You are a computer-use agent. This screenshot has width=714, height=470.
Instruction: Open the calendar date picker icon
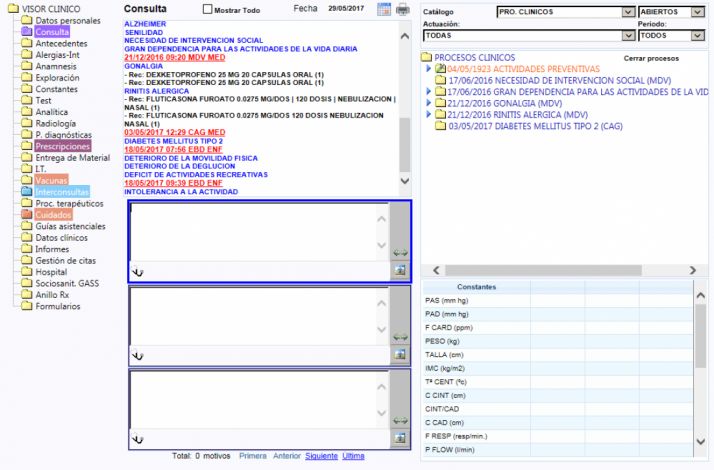(x=384, y=9)
